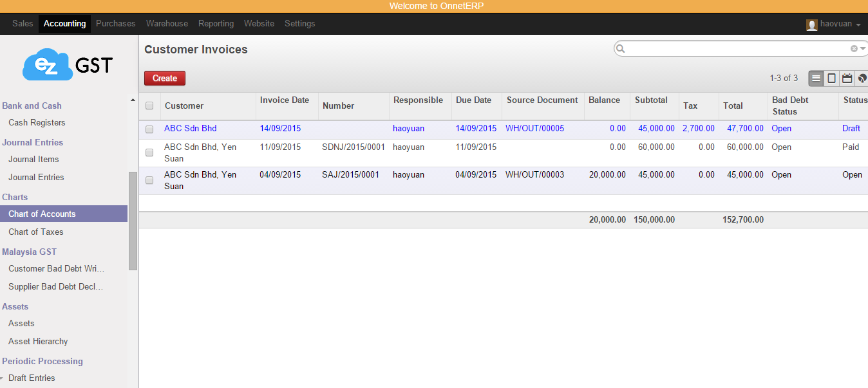Select the graph view icon

pyautogui.click(x=862, y=78)
